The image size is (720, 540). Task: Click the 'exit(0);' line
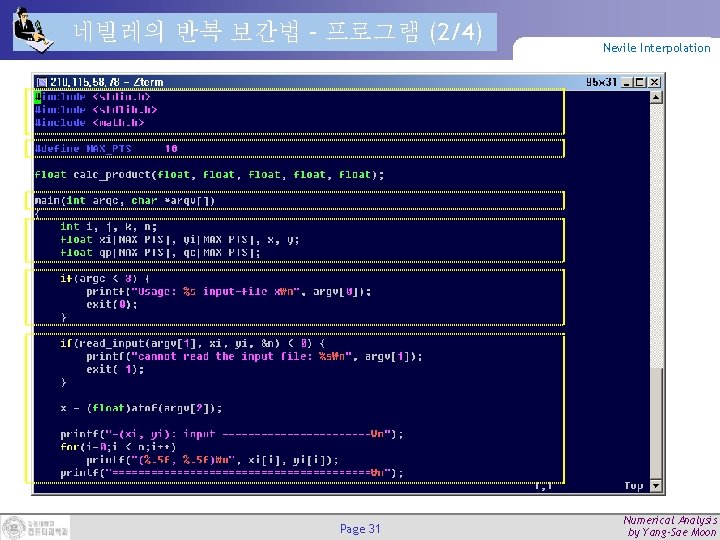[112, 304]
